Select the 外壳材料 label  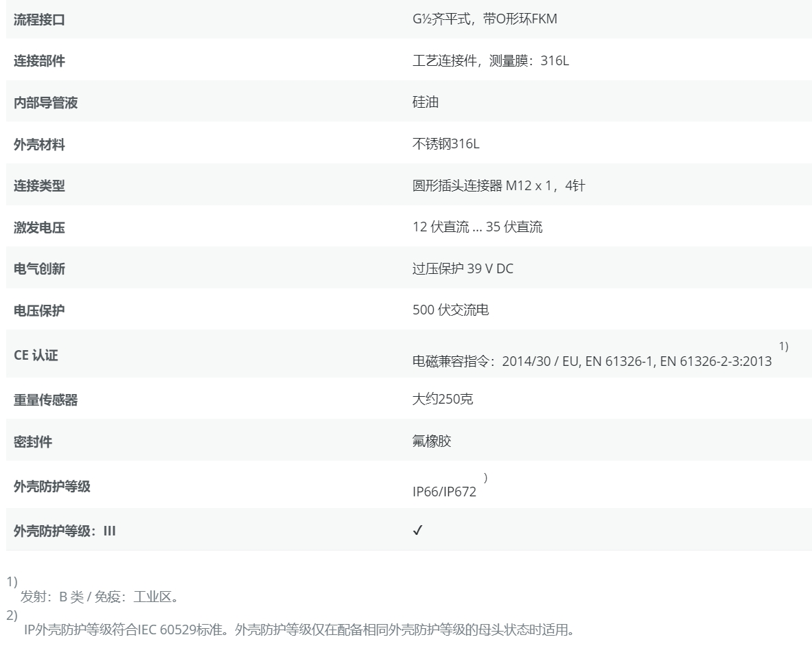[x=39, y=145]
